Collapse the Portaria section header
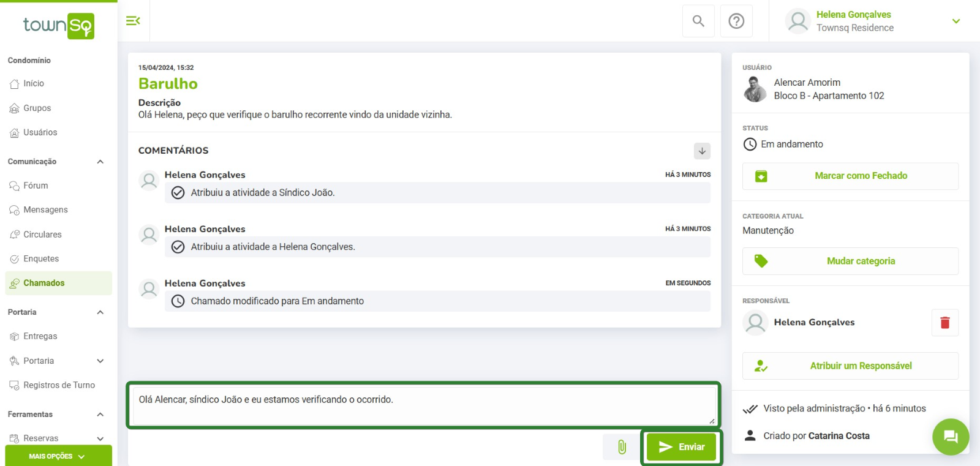The image size is (980, 466). point(100,312)
